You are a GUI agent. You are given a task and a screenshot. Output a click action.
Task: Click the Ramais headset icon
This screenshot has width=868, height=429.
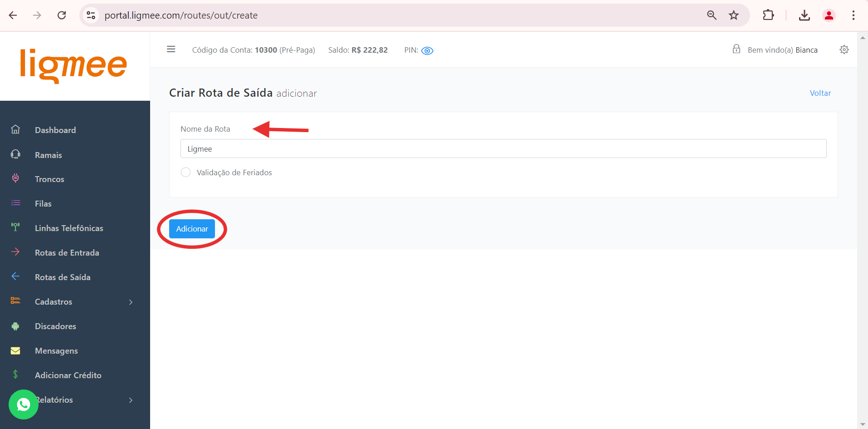(x=15, y=154)
